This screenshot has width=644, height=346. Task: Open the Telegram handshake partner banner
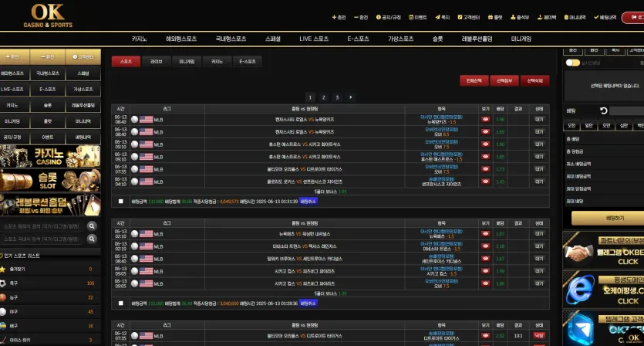coord(603,250)
